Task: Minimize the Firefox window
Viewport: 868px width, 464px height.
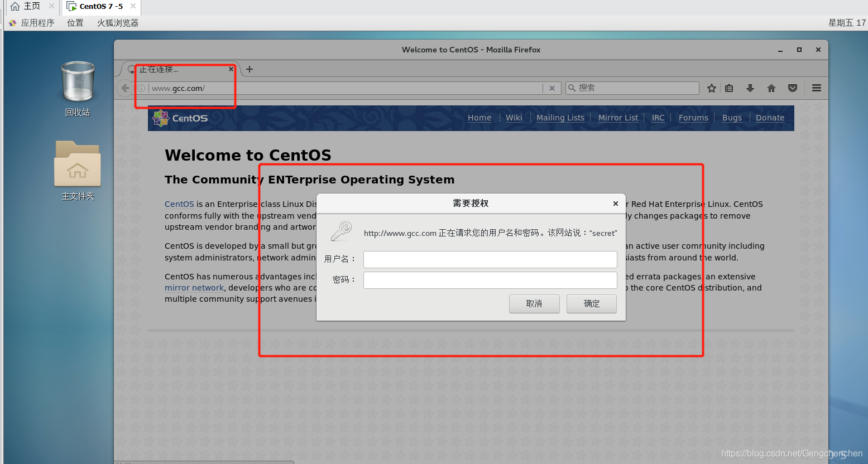Action: [x=780, y=50]
